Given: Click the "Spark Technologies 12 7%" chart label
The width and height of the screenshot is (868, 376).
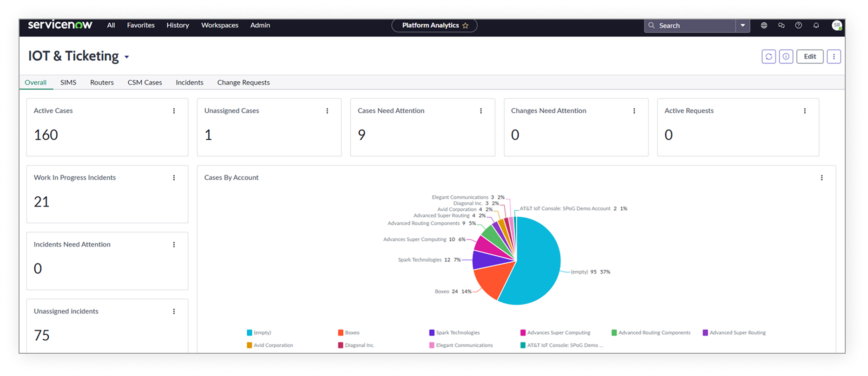Looking at the screenshot, I should [x=429, y=260].
